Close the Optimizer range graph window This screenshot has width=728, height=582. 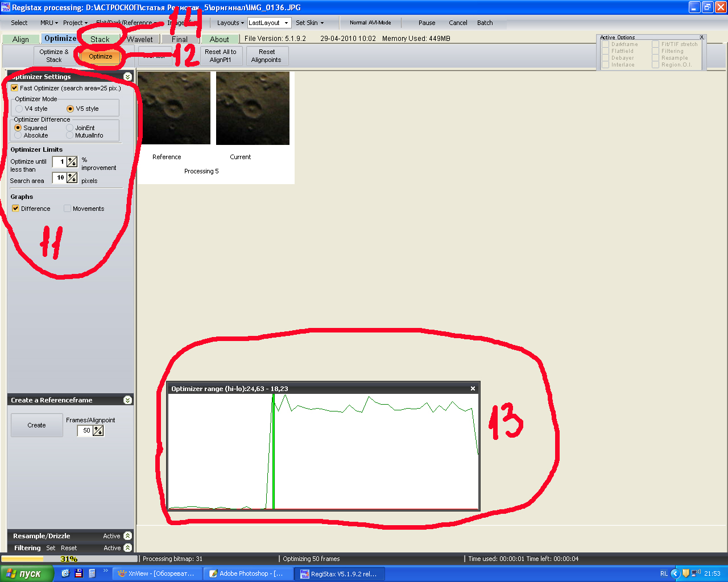(473, 389)
